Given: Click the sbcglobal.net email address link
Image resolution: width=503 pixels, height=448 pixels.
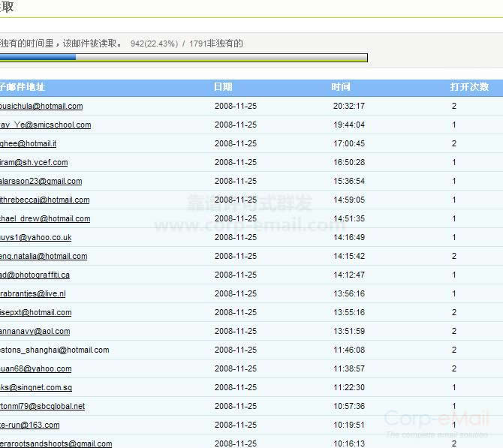Looking at the screenshot, I should tap(43, 407).
